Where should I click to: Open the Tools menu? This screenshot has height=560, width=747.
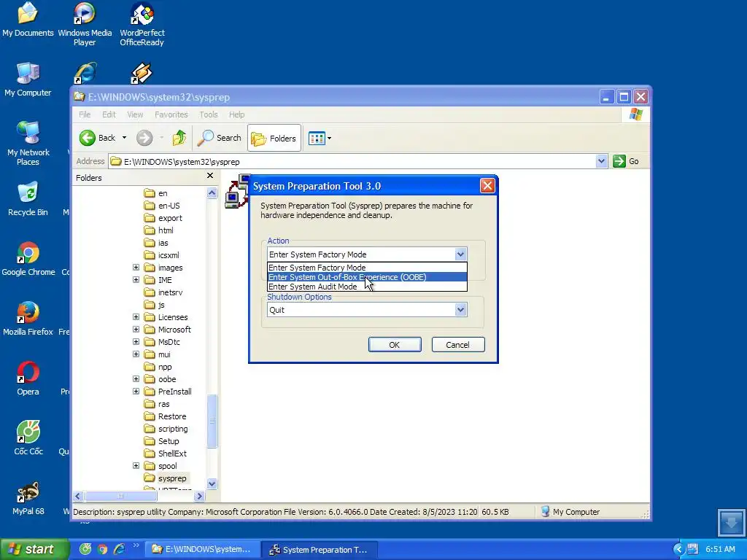[208, 114]
